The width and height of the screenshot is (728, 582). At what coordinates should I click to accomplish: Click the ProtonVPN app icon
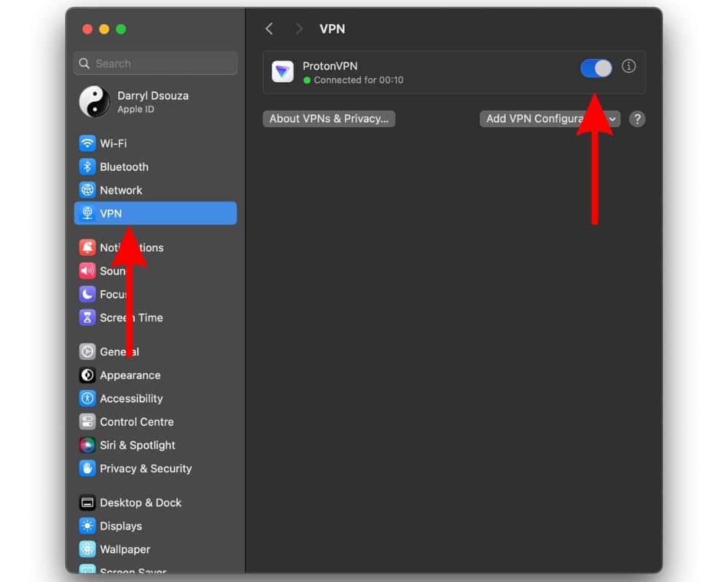click(x=282, y=71)
